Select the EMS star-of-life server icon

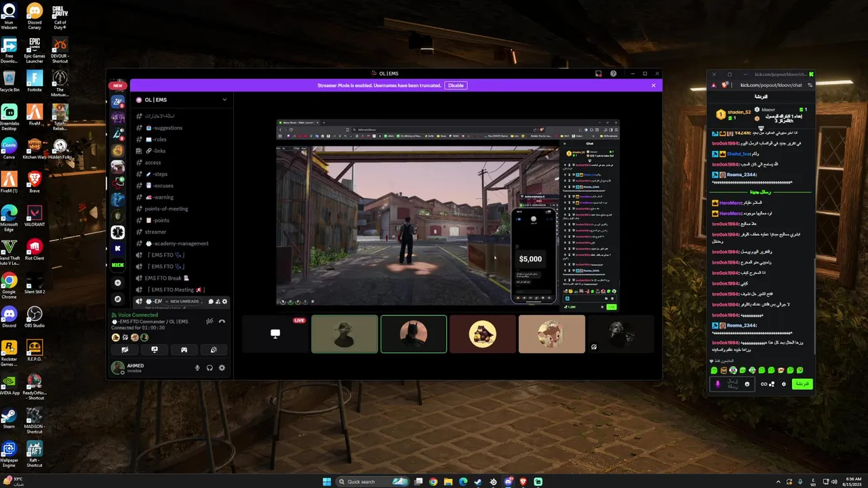point(118,232)
